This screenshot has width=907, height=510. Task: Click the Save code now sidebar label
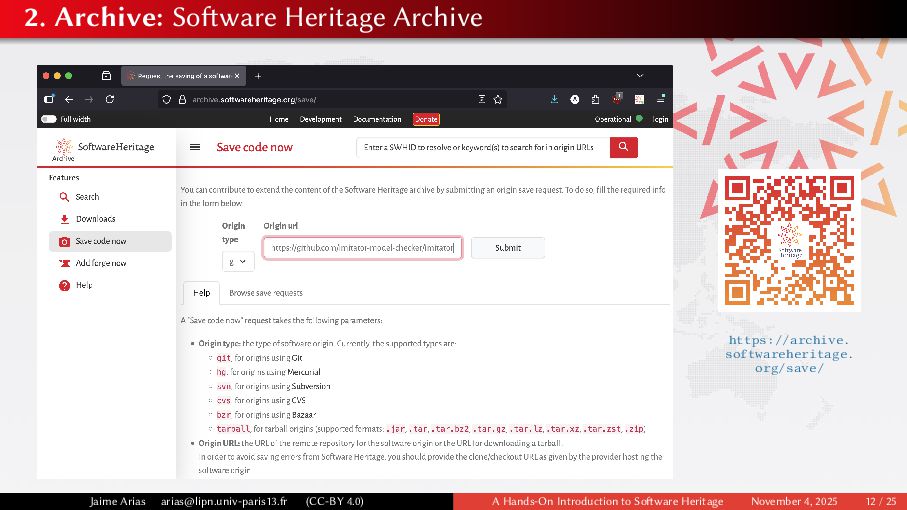[101, 241]
